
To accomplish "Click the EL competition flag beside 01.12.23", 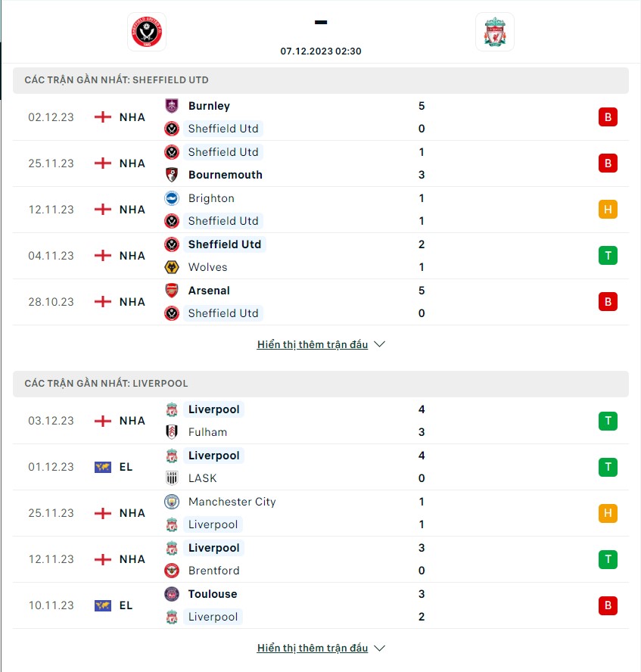I will coord(102,467).
